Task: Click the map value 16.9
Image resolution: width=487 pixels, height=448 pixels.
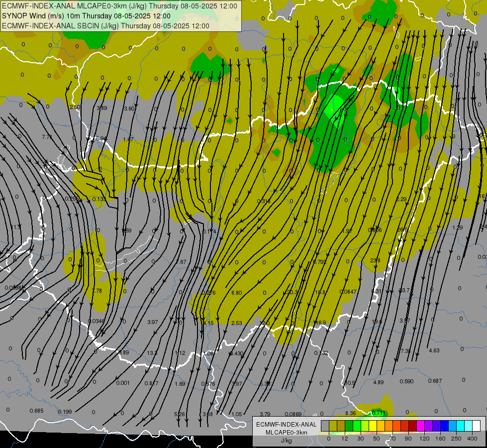Action: click(x=320, y=323)
